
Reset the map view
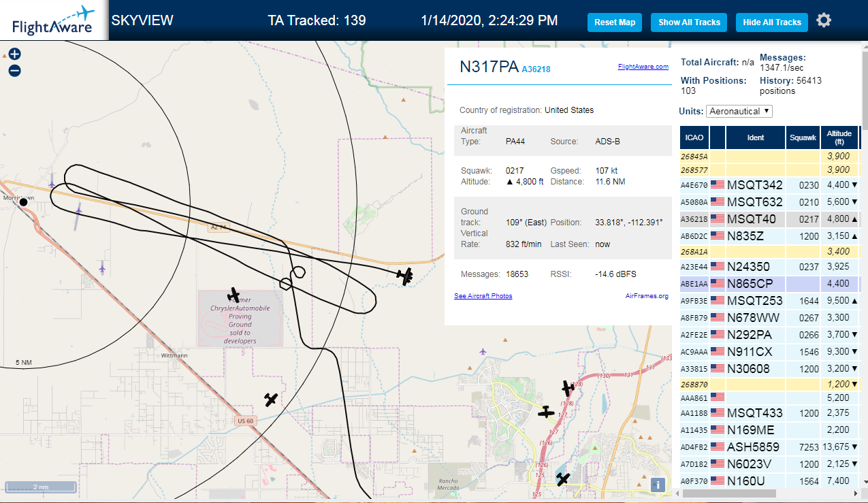(615, 22)
